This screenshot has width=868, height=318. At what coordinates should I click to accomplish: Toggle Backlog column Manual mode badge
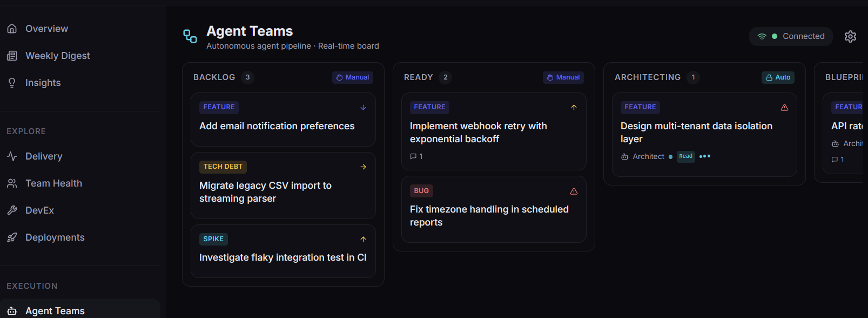tap(353, 77)
